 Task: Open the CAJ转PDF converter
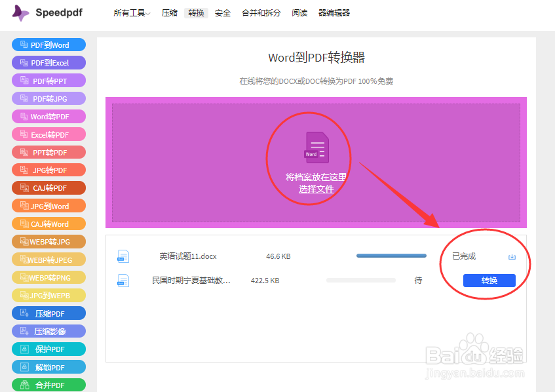(48, 187)
